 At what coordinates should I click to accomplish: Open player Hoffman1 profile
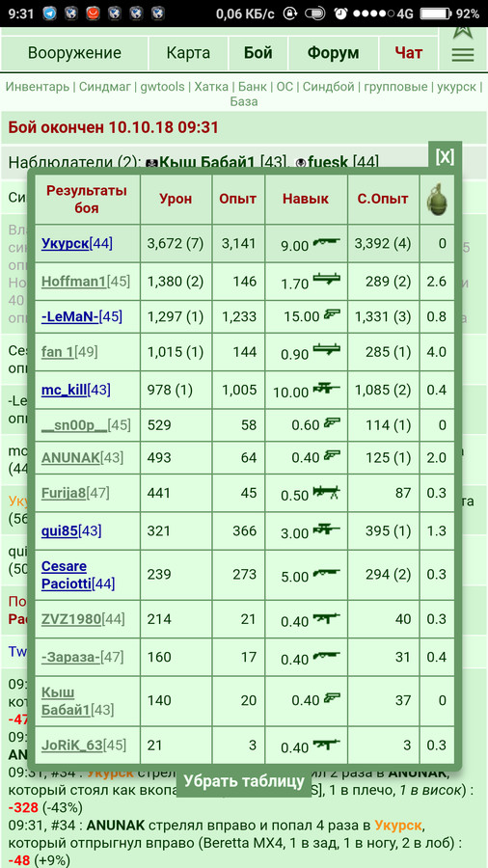(73, 282)
